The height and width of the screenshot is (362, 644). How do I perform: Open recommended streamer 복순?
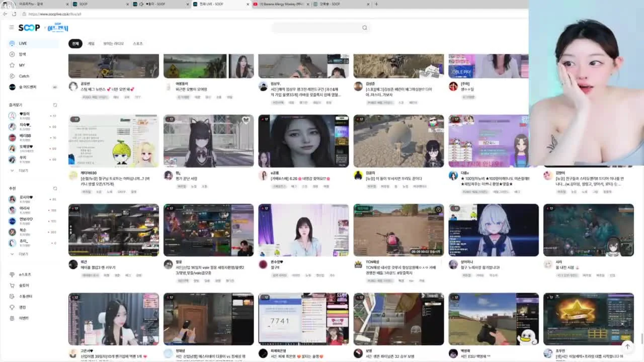tap(31, 232)
